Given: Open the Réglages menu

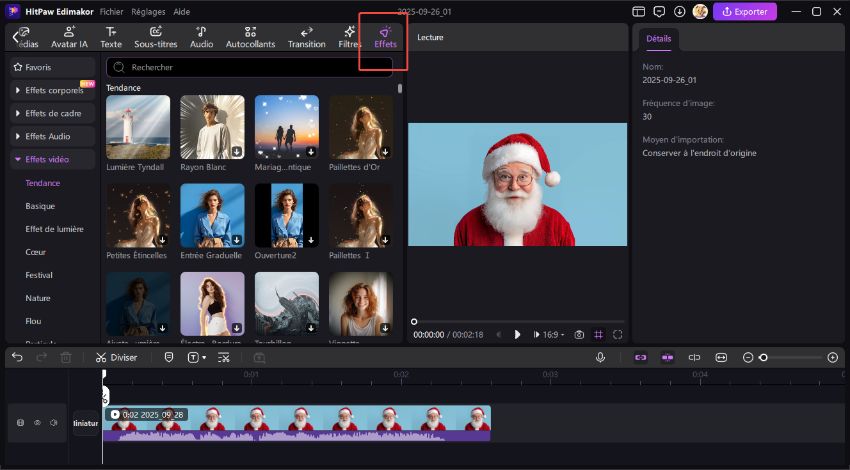Looking at the screenshot, I should 148,11.
